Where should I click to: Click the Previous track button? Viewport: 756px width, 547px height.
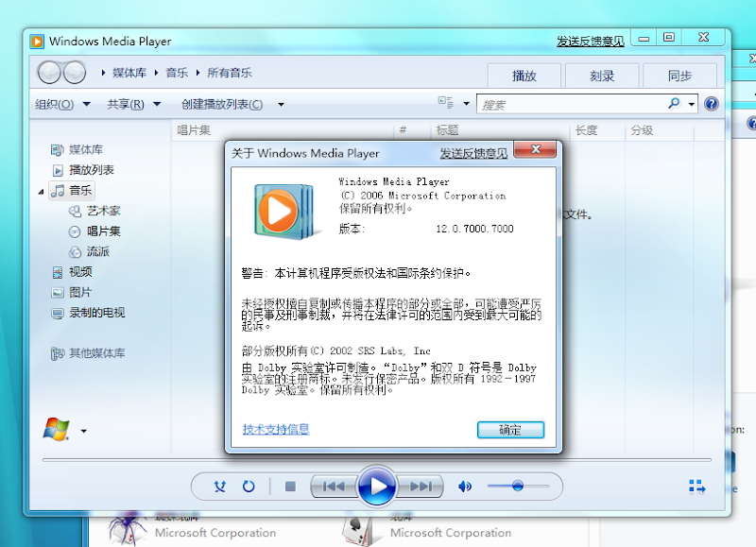(334, 487)
